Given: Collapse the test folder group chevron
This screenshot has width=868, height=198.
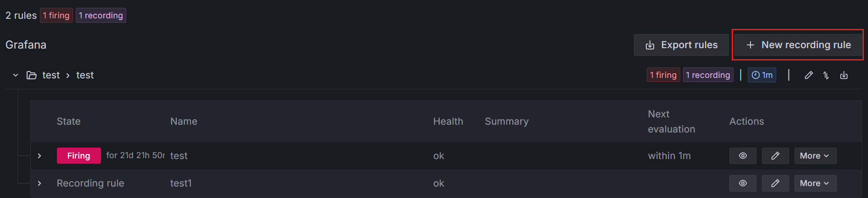Looking at the screenshot, I should tap(16, 75).
